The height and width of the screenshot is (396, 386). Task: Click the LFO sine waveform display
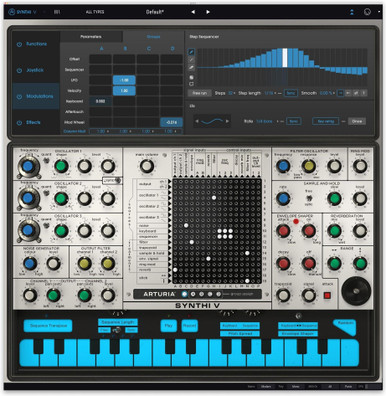(x=212, y=121)
